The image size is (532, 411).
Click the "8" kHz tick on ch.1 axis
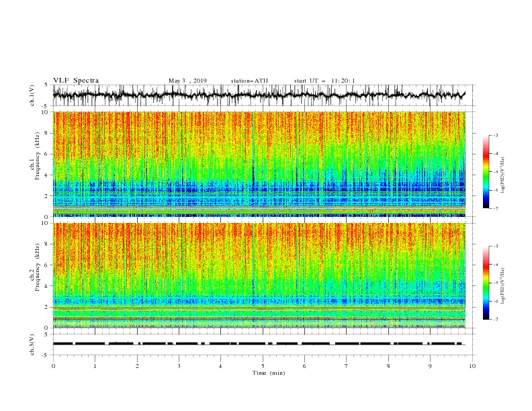coord(47,133)
